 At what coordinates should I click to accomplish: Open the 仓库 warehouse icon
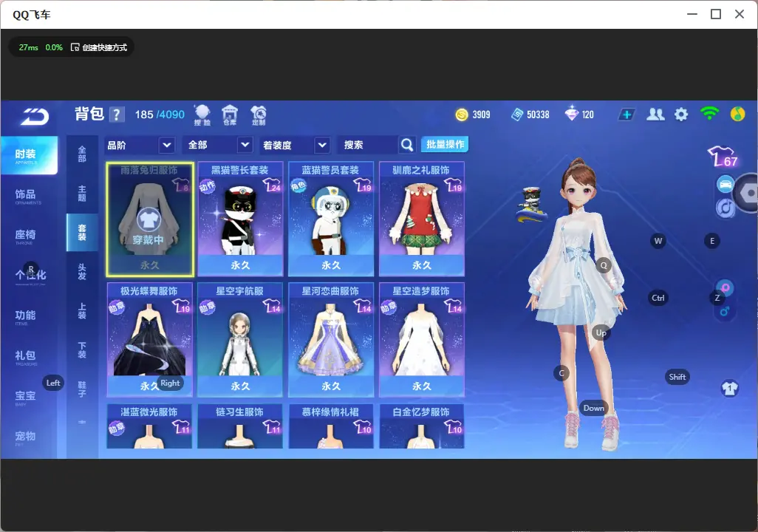pyautogui.click(x=230, y=115)
